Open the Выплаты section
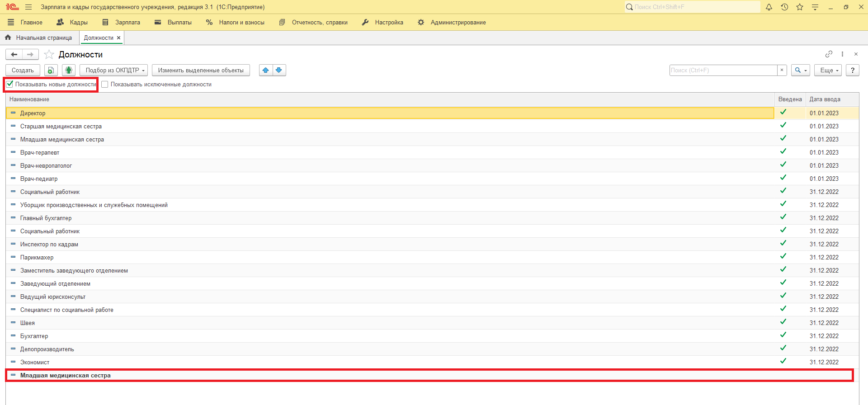Viewport: 868px width, 405px height. tap(173, 22)
